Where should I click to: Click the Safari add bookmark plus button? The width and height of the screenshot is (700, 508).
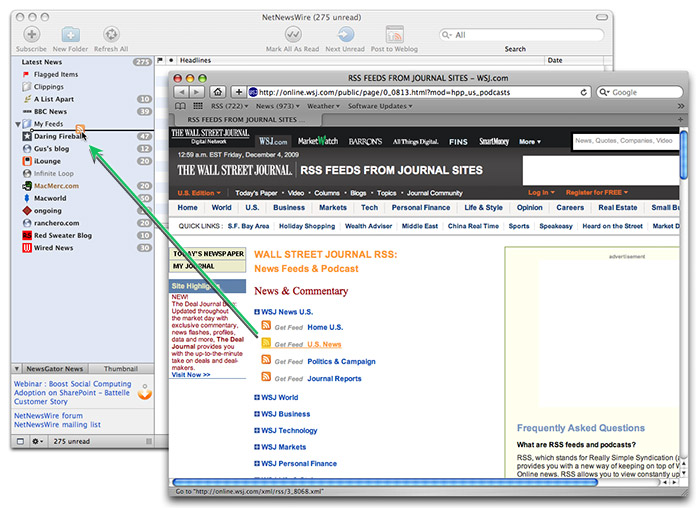pos(237,92)
